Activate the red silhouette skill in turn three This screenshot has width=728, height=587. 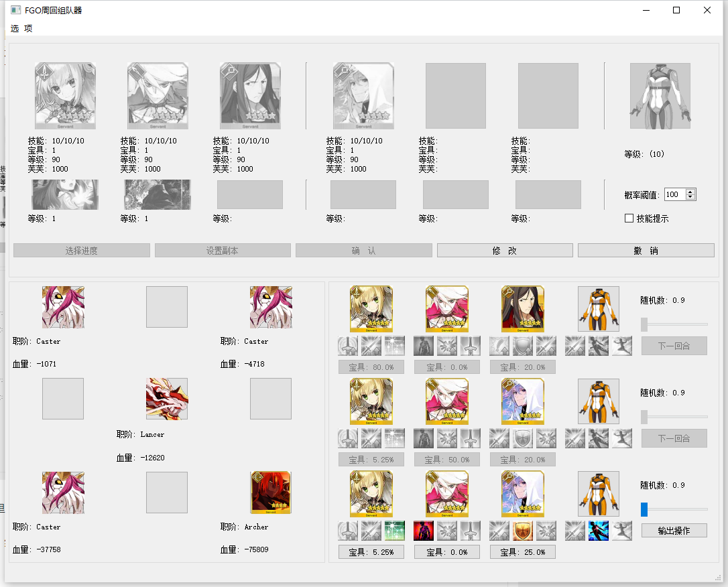pyautogui.click(x=424, y=531)
